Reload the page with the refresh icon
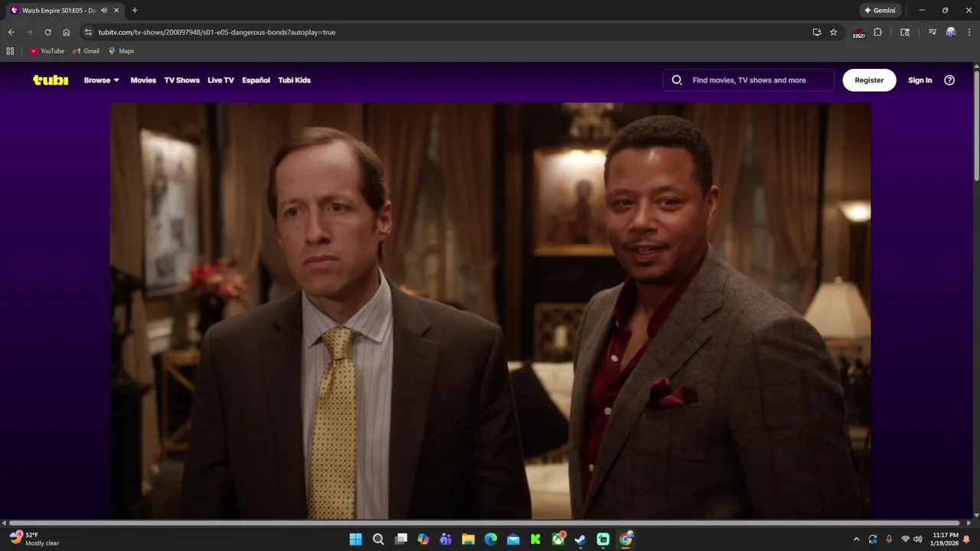 pos(47,32)
